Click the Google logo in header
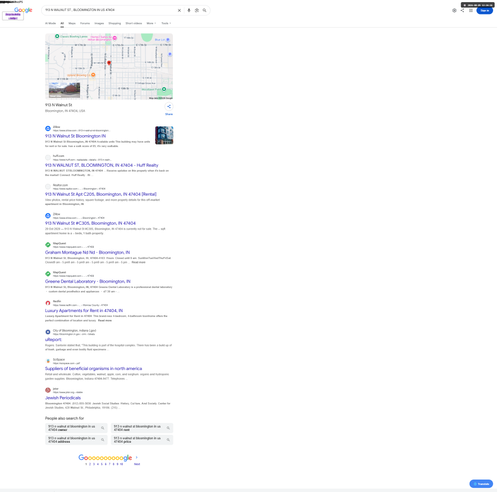Image resolution: width=500 pixels, height=492 pixels. click(23, 10)
